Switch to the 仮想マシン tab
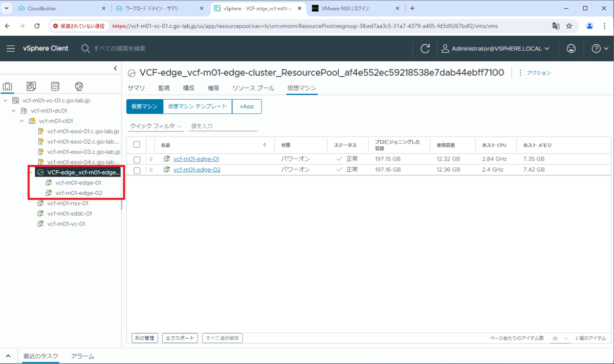 [302, 88]
